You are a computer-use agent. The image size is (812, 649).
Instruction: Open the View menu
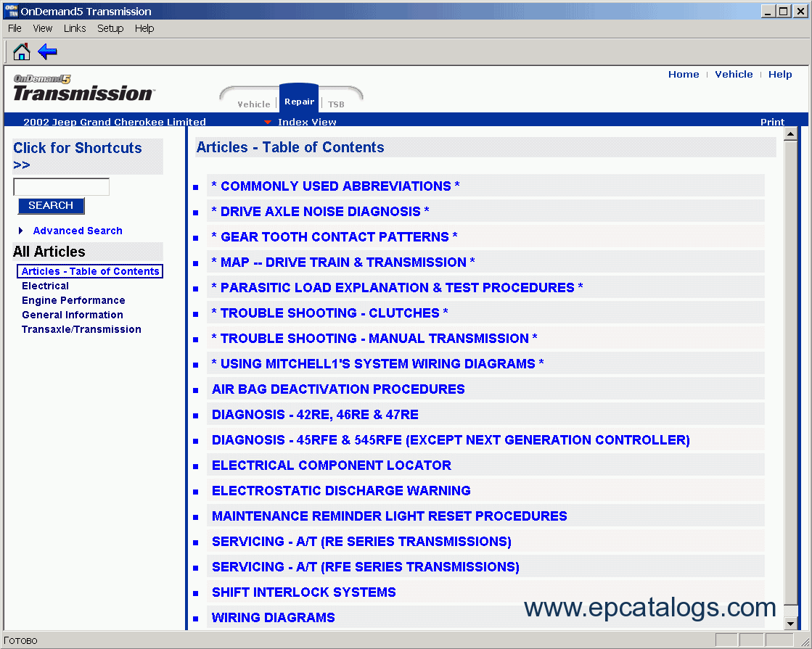pos(43,28)
